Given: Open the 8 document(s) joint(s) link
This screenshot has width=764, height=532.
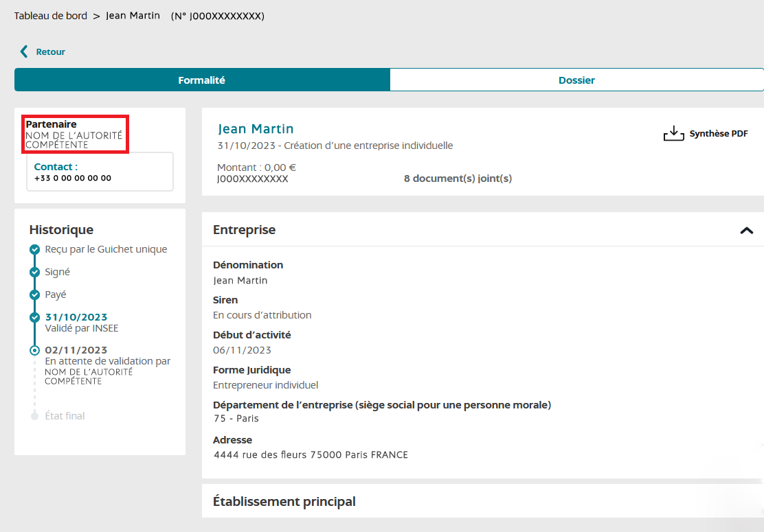Looking at the screenshot, I should coord(458,178).
